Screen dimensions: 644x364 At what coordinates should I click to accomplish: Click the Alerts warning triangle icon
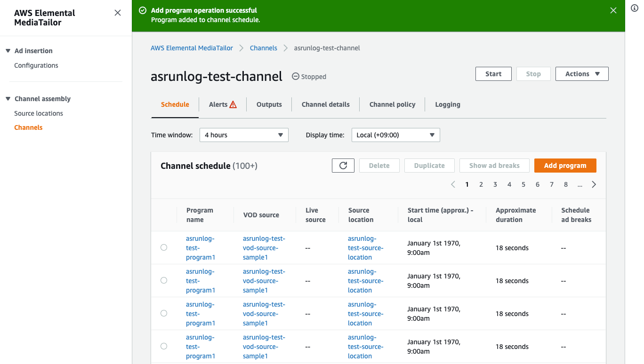(233, 105)
